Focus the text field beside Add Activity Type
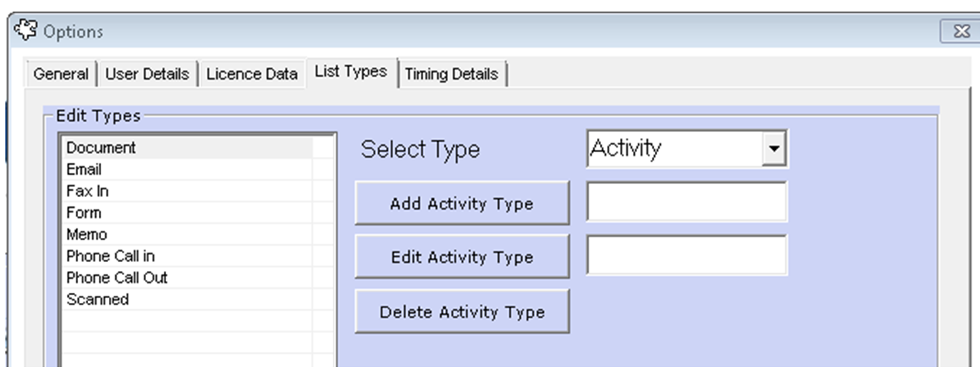Viewport: 980px width, 377px height. coord(687,202)
